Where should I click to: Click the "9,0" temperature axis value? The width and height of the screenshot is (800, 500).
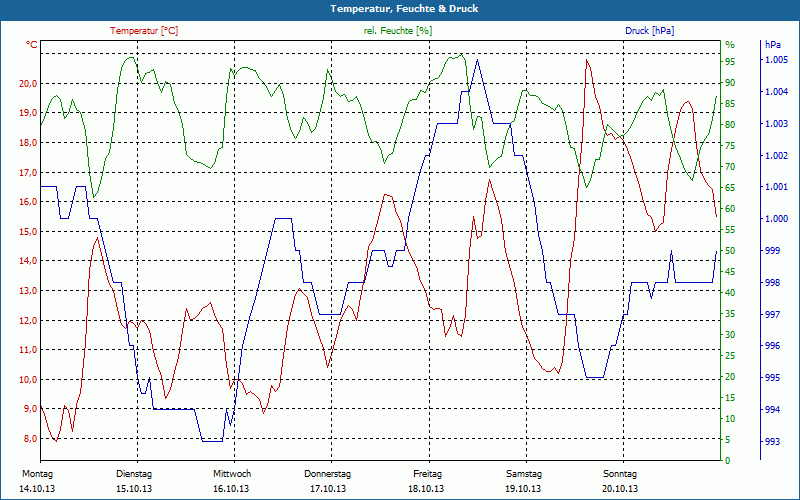(x=30, y=409)
